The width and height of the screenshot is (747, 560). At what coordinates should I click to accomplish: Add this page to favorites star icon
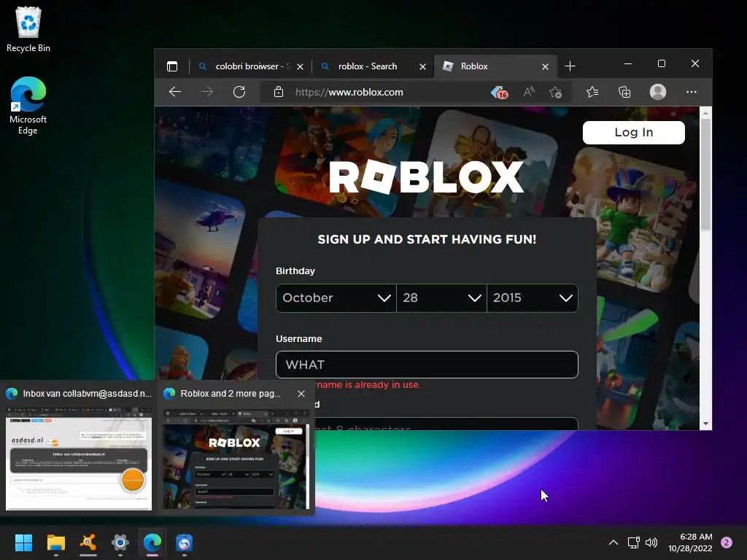click(555, 92)
